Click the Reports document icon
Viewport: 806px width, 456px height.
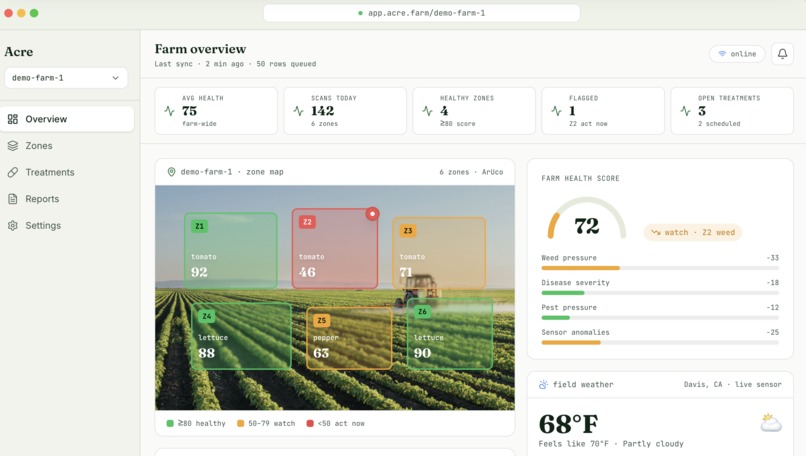click(x=13, y=199)
